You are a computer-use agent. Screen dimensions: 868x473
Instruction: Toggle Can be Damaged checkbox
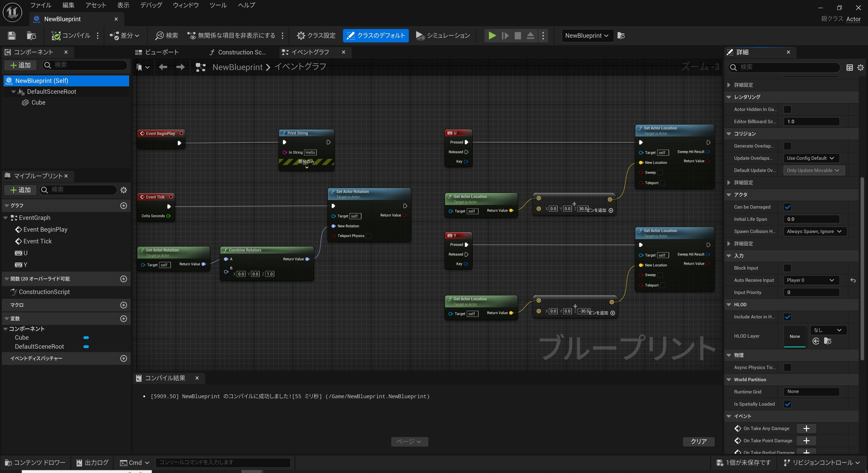[788, 207]
